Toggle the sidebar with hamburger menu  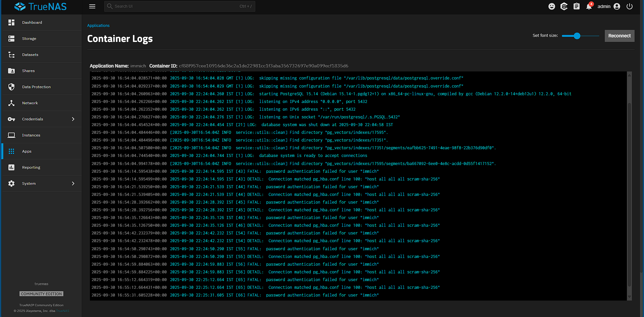[x=92, y=6]
